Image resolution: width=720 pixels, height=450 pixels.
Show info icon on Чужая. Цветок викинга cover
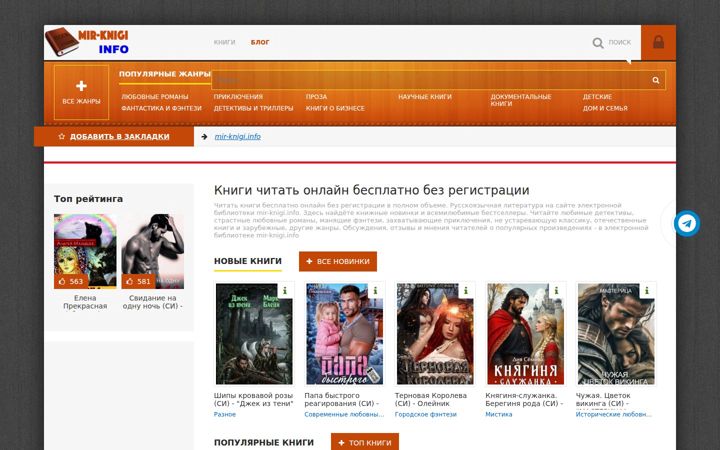tap(647, 291)
